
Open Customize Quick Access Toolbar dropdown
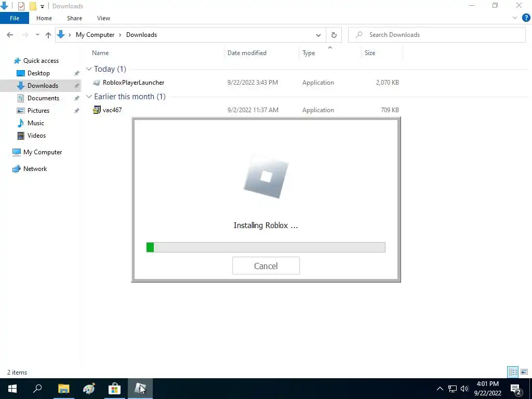[x=42, y=6]
